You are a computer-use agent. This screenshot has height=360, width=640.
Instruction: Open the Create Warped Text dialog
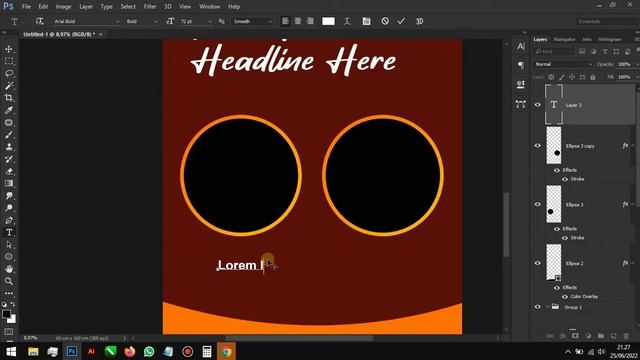(x=347, y=21)
